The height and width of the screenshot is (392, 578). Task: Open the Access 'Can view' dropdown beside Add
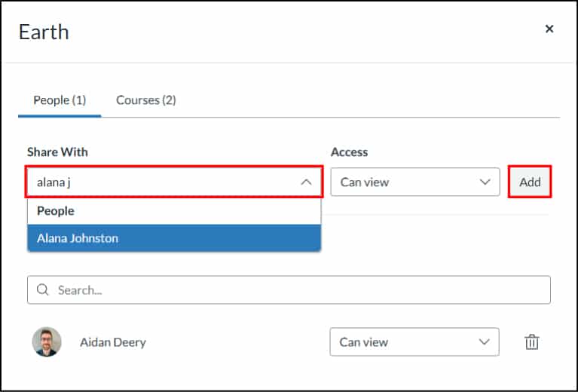tap(414, 182)
